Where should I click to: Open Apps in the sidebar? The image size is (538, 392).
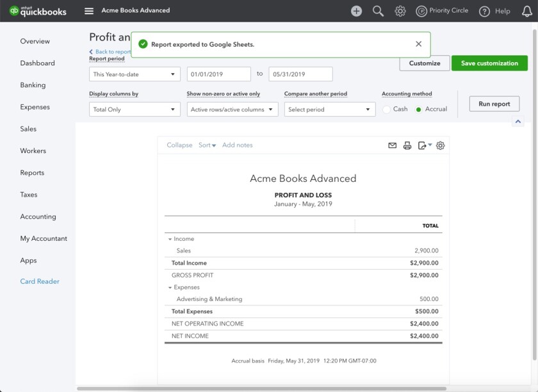(28, 261)
